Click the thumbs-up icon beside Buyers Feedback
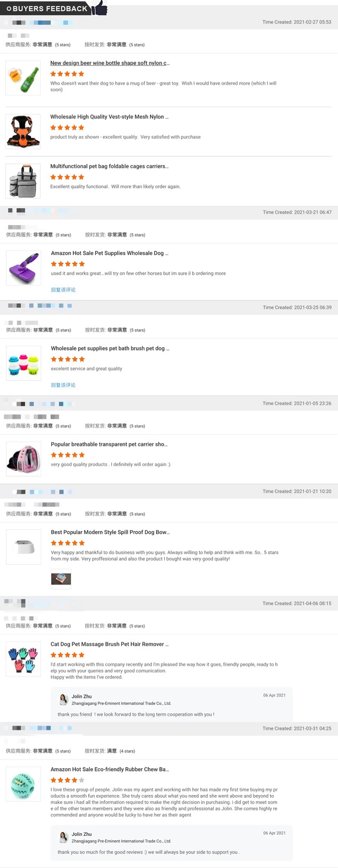This screenshot has width=338, height=868. (100, 7)
